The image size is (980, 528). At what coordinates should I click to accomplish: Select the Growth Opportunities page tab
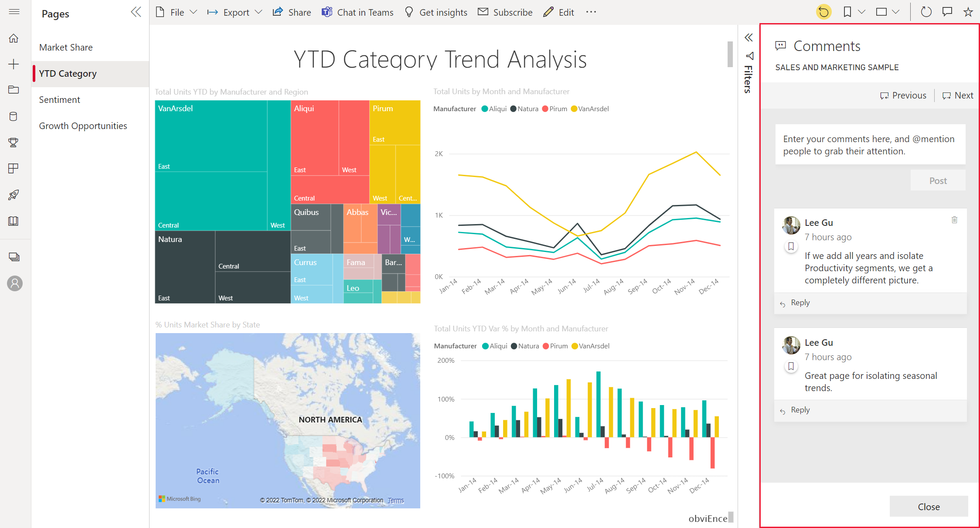pos(83,126)
